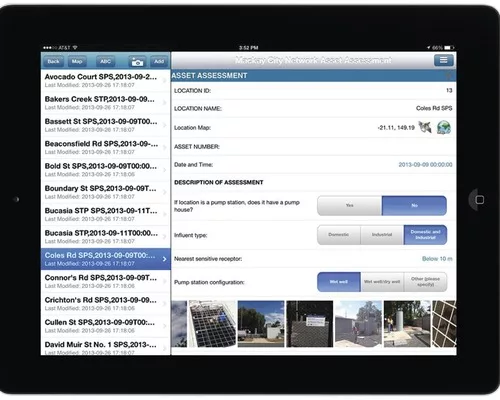Open the Map view button
This screenshot has height=400, width=500.
77,61
